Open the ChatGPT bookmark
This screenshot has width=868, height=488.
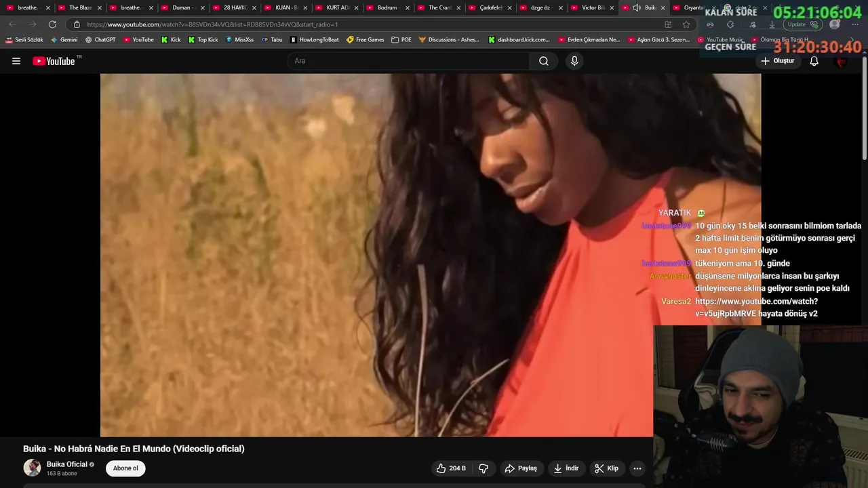pos(100,40)
